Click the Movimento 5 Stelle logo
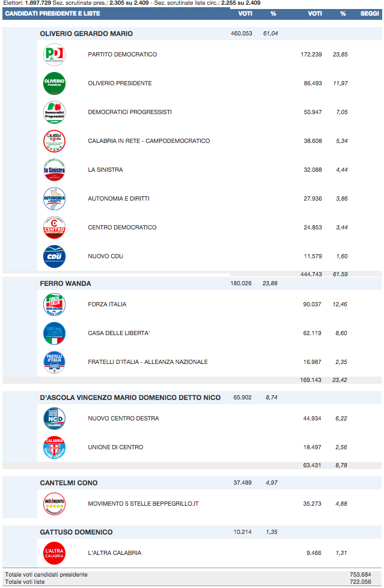This screenshot has width=384, height=588. pos(54,503)
